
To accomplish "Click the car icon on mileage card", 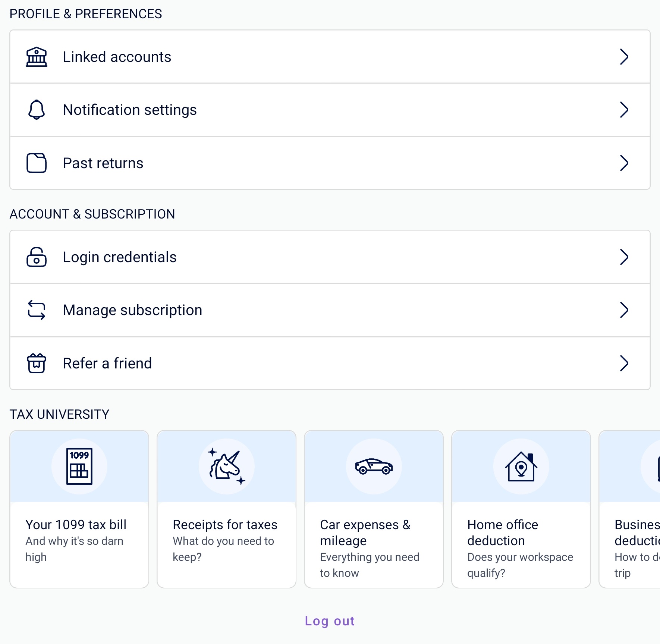I will 374,466.
